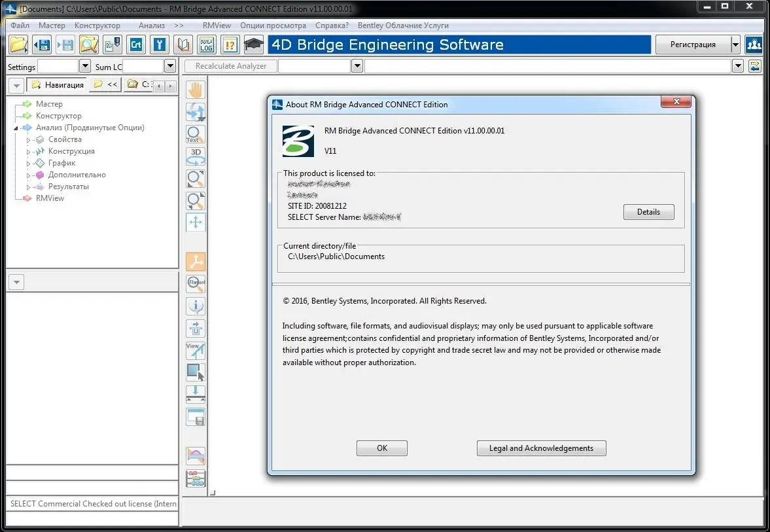Open the Справка? menu
This screenshot has height=532, width=770.
332,25
